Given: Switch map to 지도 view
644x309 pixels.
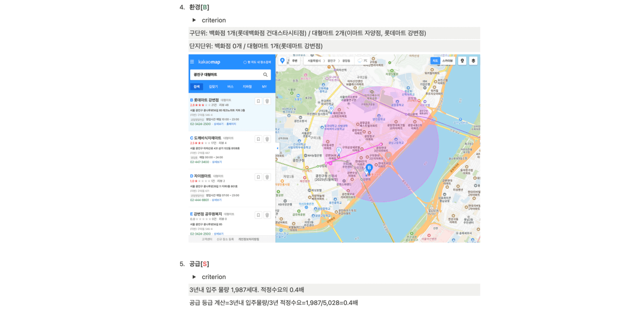Looking at the screenshot, I should tap(435, 60).
